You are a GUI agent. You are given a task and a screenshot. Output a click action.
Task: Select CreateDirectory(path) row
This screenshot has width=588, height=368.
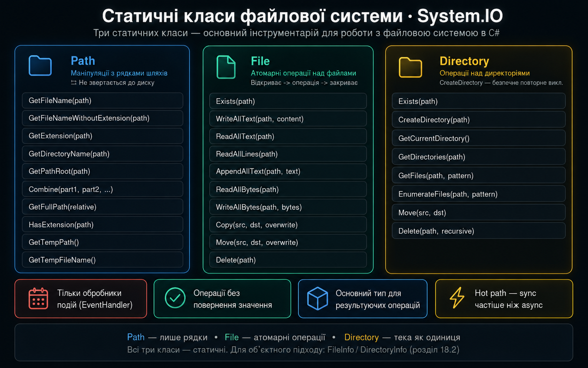(479, 119)
